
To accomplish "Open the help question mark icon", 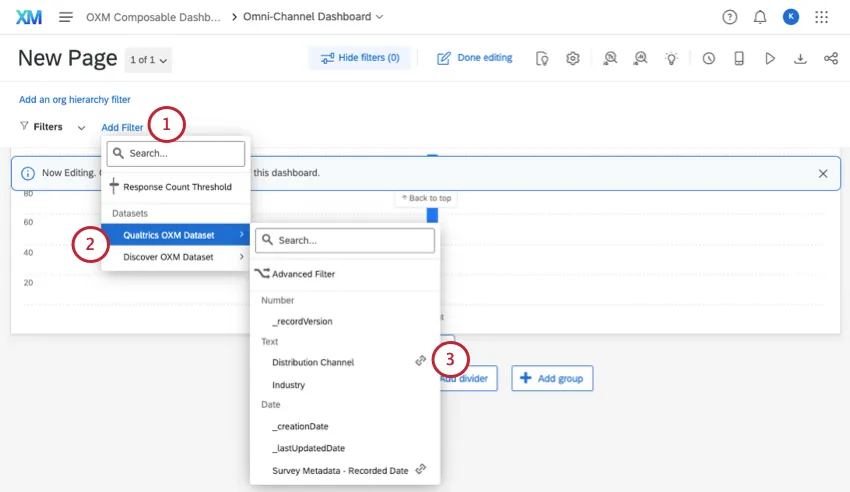I will click(x=729, y=17).
